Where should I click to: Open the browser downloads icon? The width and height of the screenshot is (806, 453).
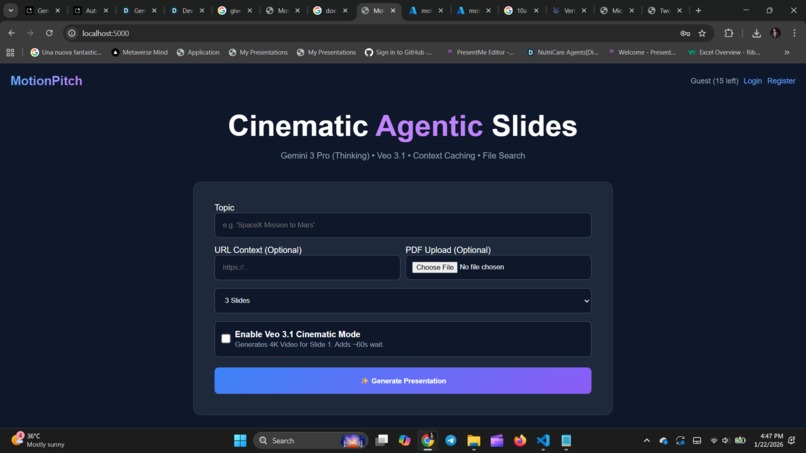(756, 33)
